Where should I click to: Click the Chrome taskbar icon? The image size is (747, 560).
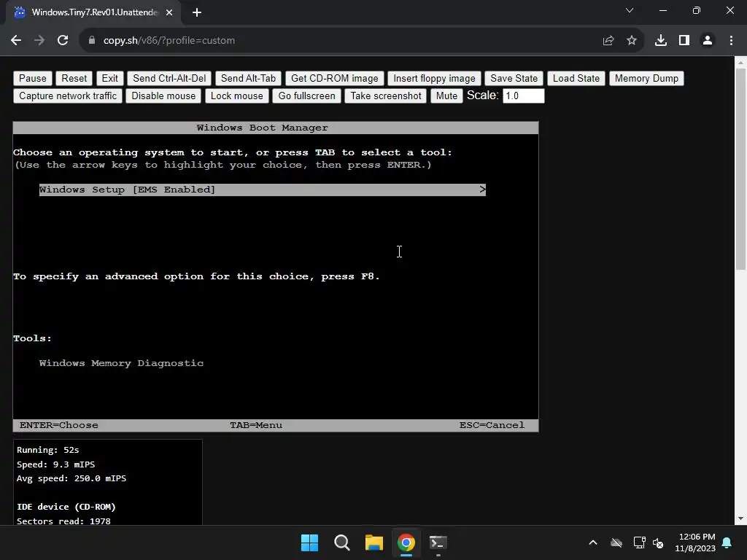(406, 542)
